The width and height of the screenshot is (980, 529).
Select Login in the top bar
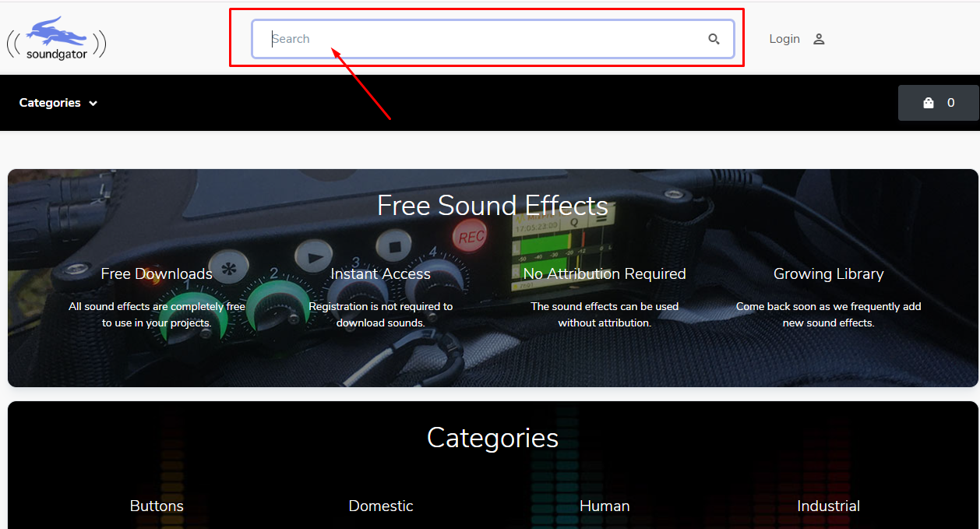pyautogui.click(x=784, y=38)
